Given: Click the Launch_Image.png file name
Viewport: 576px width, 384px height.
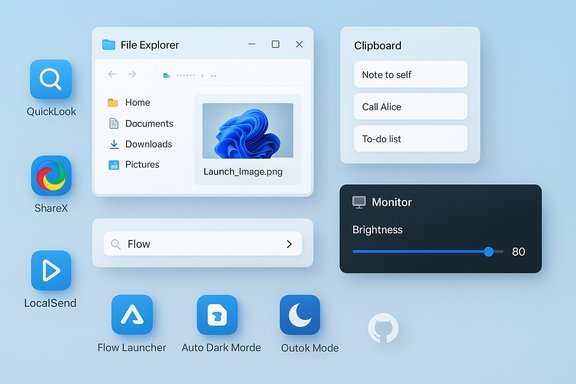Looking at the screenshot, I should coord(243,172).
